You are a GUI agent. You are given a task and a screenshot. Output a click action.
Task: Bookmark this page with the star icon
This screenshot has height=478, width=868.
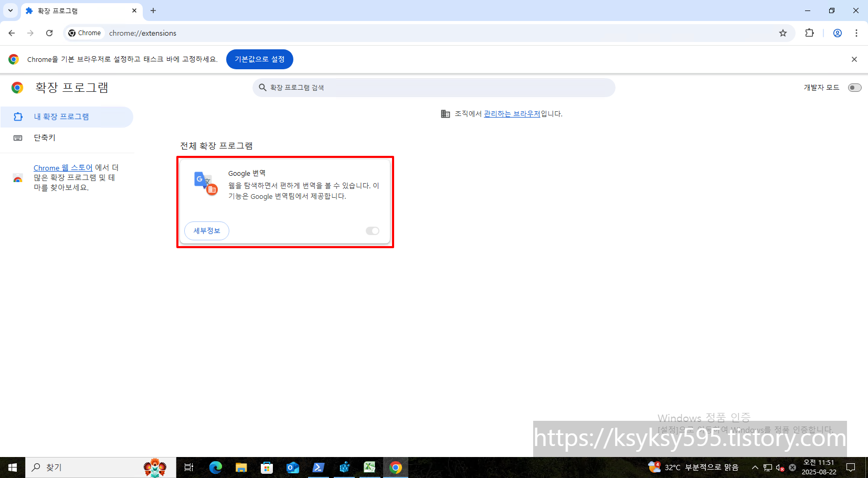pyautogui.click(x=783, y=33)
